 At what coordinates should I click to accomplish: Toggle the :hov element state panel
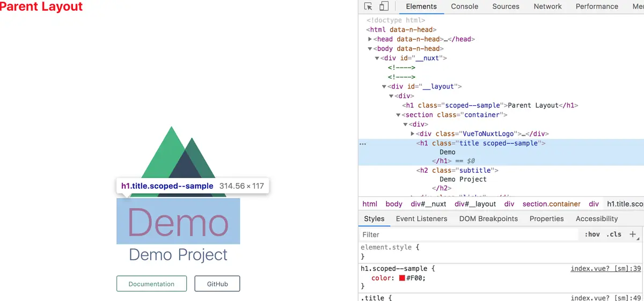tap(592, 234)
